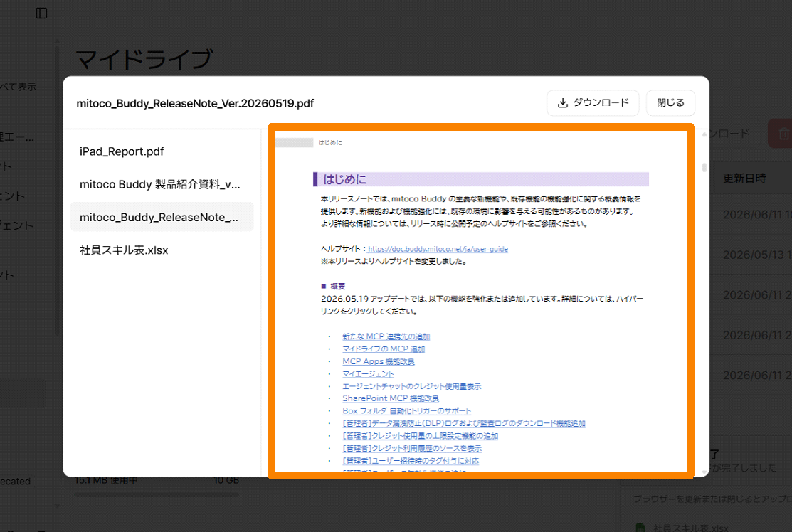Viewport: 792px width, 532px height.
Task: Open マイドライブの MCP 追加 link
Action: [384, 349]
